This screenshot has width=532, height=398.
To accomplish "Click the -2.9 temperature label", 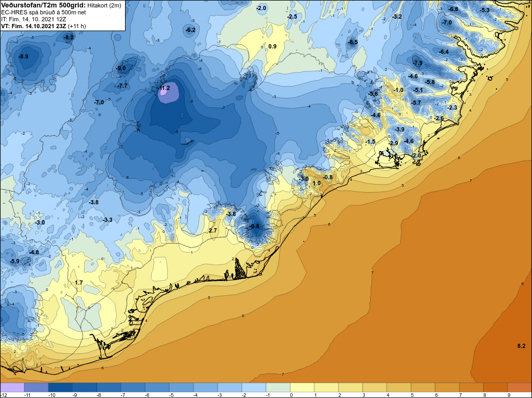I will (x=393, y=144).
